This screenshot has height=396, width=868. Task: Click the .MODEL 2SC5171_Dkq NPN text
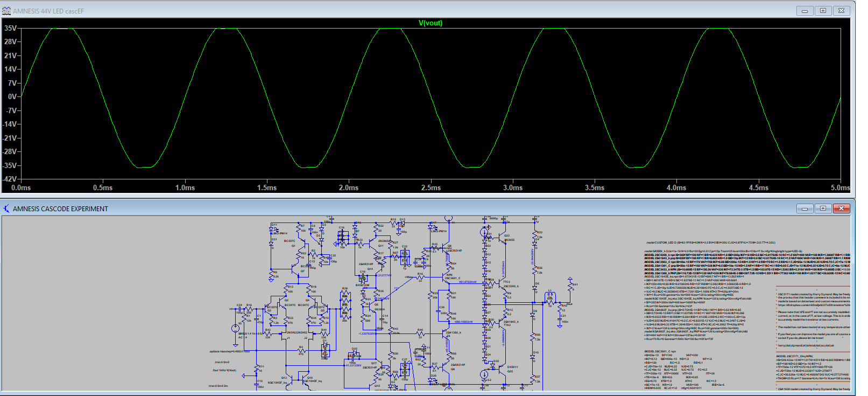coord(794,356)
